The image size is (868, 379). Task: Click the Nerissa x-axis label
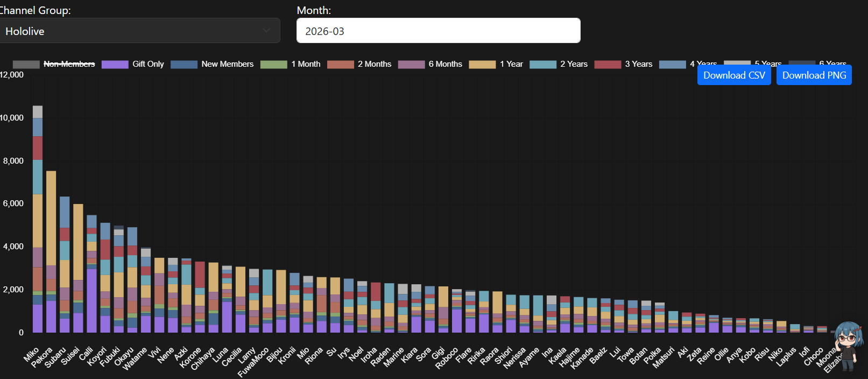click(514, 358)
